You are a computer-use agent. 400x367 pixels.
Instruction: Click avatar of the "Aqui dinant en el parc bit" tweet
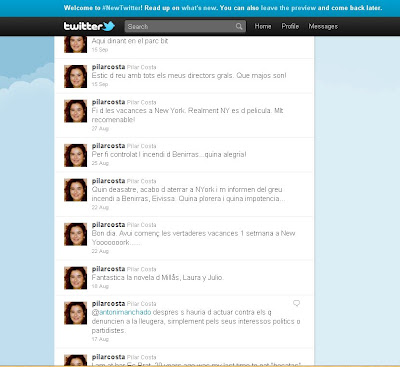tap(75, 44)
